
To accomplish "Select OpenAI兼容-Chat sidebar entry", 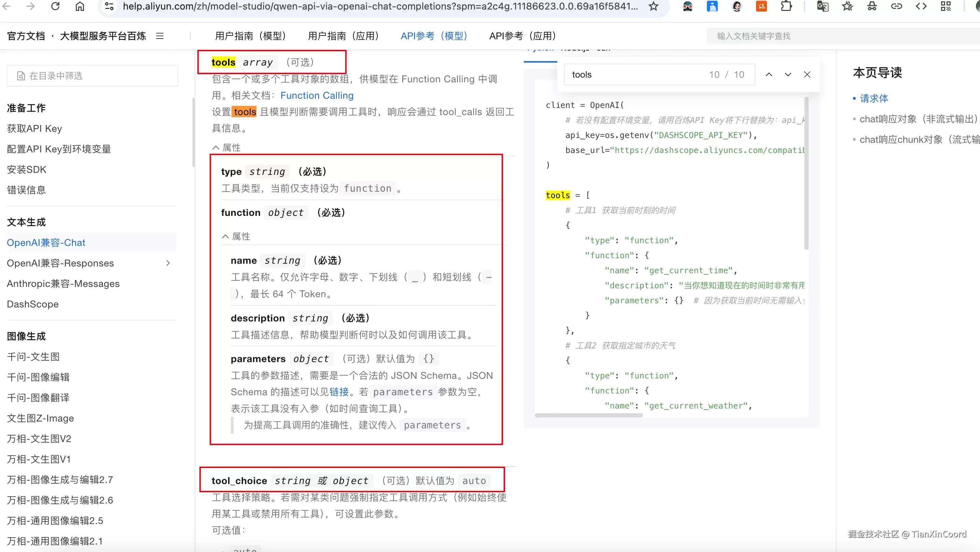I will pos(46,243).
